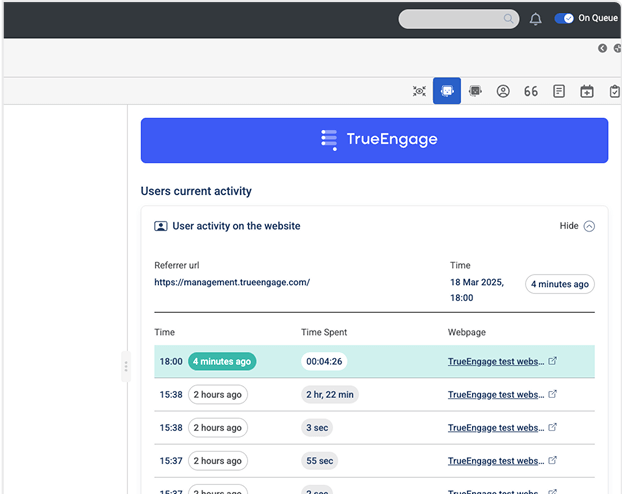
Task: Open the calendar schedule callback icon
Action: click(x=587, y=91)
